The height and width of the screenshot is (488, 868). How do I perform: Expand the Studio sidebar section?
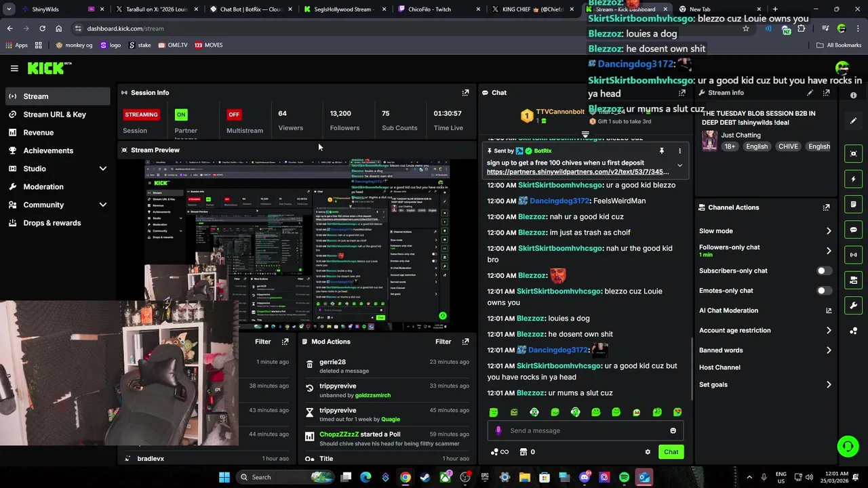(103, 169)
